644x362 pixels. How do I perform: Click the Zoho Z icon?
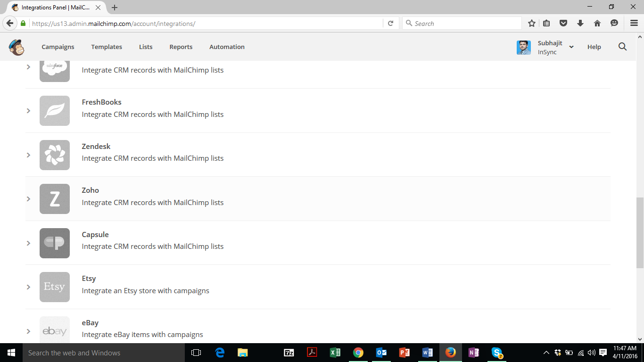(x=55, y=199)
